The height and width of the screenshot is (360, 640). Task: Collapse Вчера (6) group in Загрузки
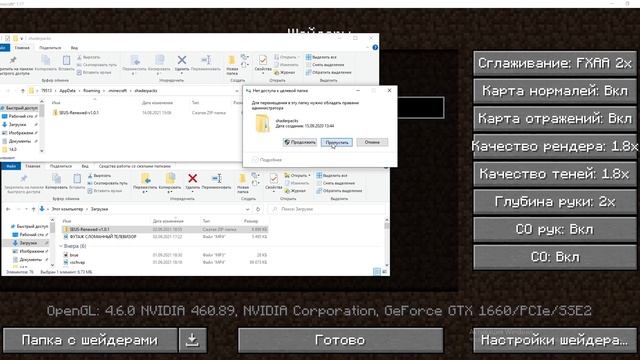(61, 246)
